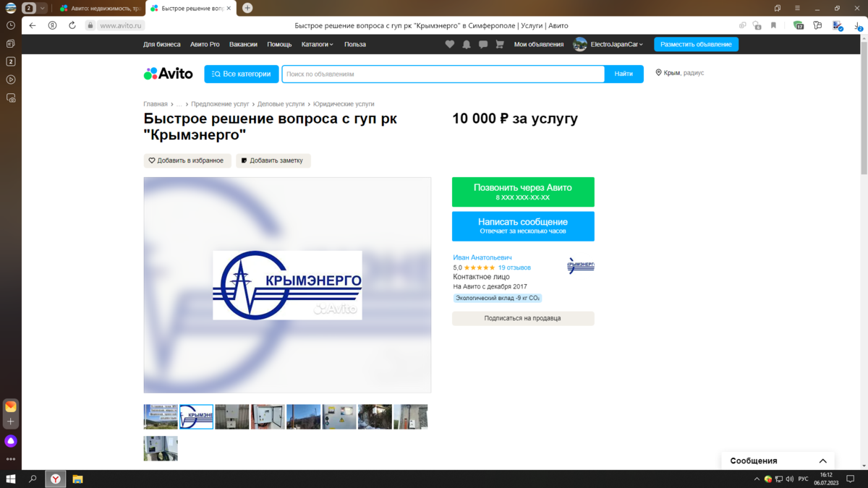Image resolution: width=868 pixels, height=488 pixels.
Task: Close the active Avito listing tab
Action: pos(229,8)
